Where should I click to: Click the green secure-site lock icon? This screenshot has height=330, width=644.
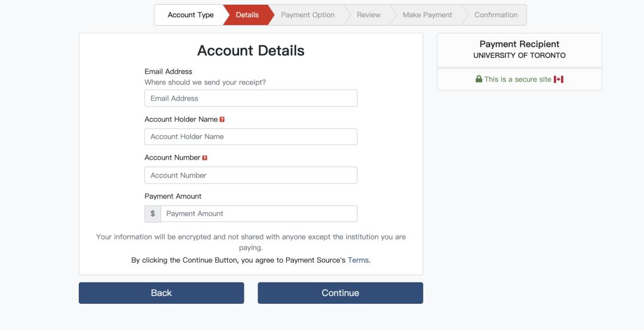click(479, 79)
